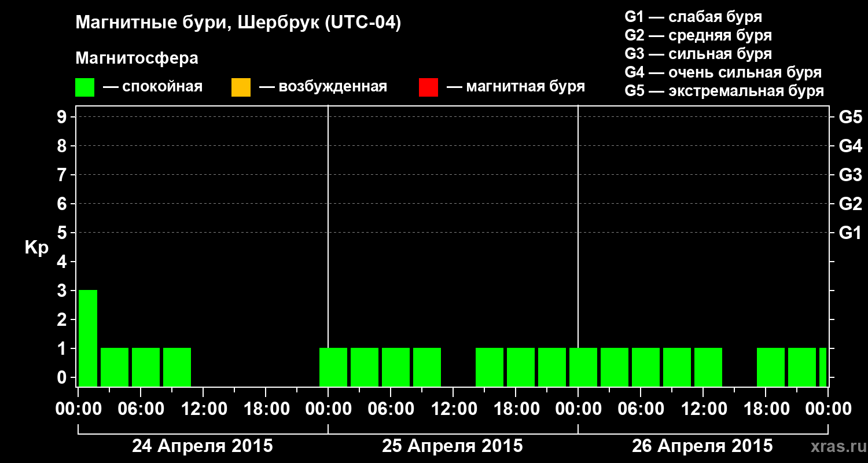Click the legend text '— спокойная'

(153, 87)
